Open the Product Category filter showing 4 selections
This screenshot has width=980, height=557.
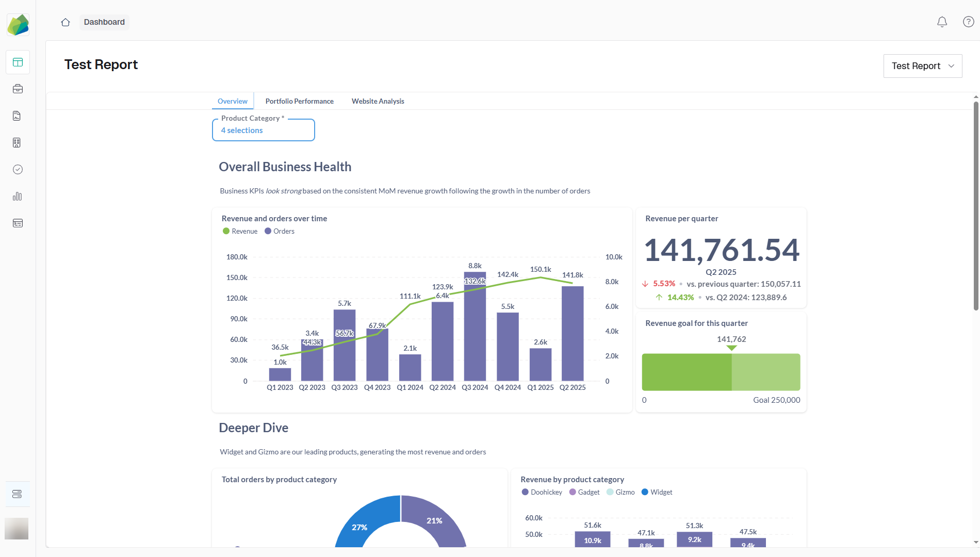(x=263, y=130)
